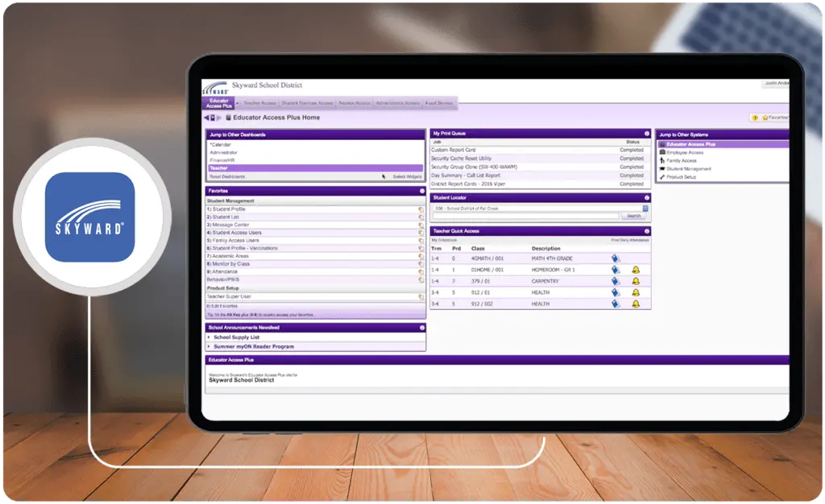Click Custom Report Card print job
The width and height of the screenshot is (825, 504).
click(x=453, y=150)
